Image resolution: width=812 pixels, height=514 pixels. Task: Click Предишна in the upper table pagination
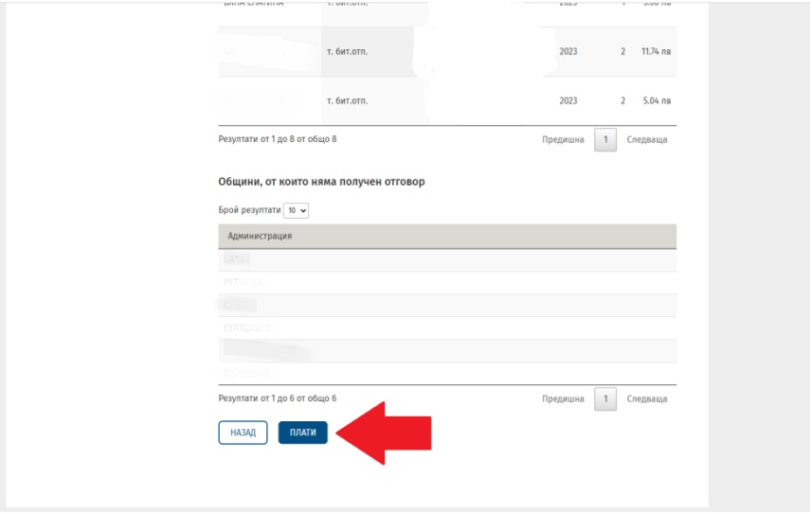point(563,140)
